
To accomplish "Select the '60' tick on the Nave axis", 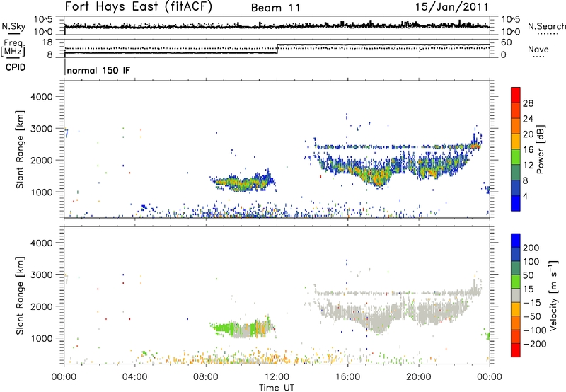I will pos(507,42).
